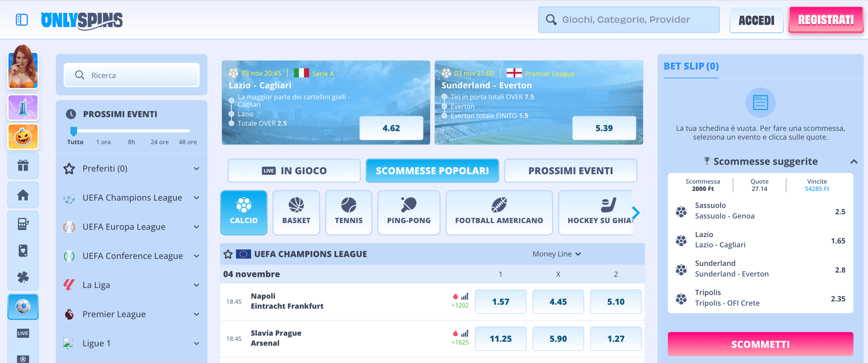The width and height of the screenshot is (868, 363).
Task: Click the gift promotions icon in left sidebar
Action: 22,166
